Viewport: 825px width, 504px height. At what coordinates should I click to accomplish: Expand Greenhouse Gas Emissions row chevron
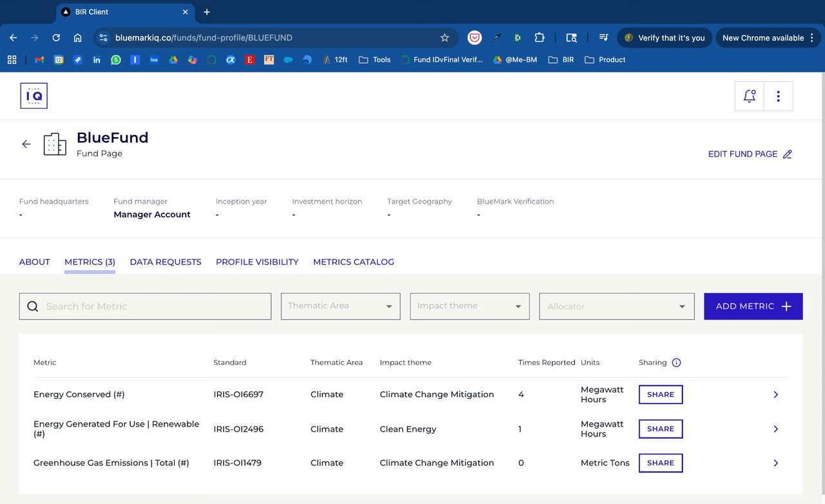click(x=775, y=463)
